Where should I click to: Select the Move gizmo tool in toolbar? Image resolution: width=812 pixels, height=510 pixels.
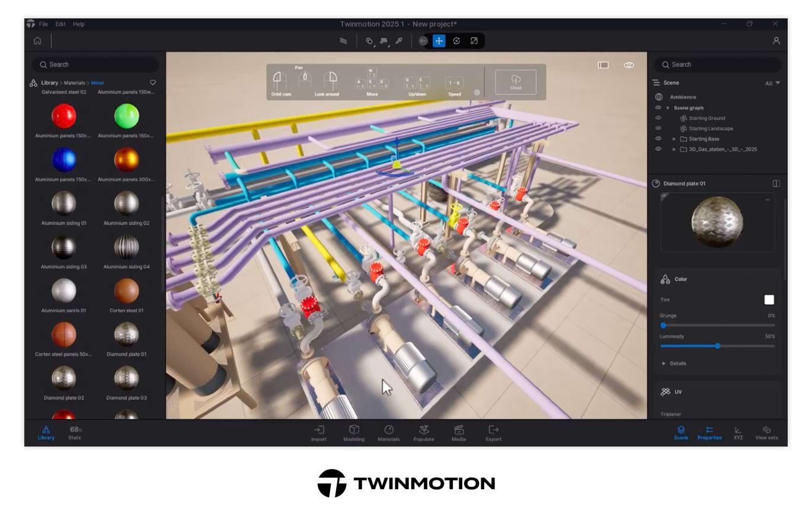[x=439, y=41]
